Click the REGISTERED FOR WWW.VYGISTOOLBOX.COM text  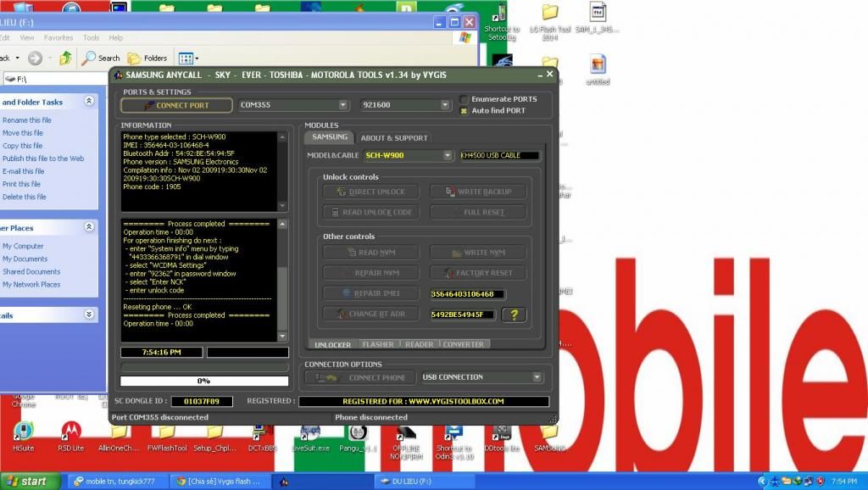[x=424, y=402]
